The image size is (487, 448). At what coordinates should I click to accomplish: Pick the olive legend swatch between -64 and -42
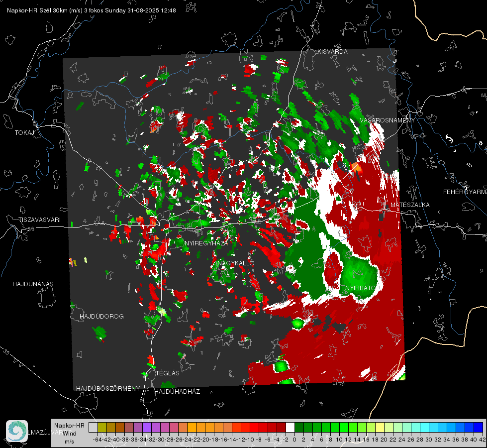click(102, 428)
